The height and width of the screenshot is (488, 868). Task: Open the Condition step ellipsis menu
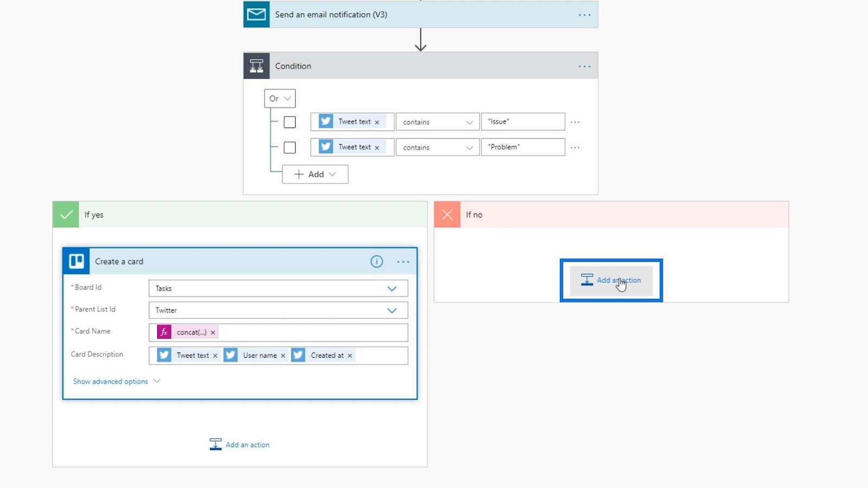pos(584,66)
